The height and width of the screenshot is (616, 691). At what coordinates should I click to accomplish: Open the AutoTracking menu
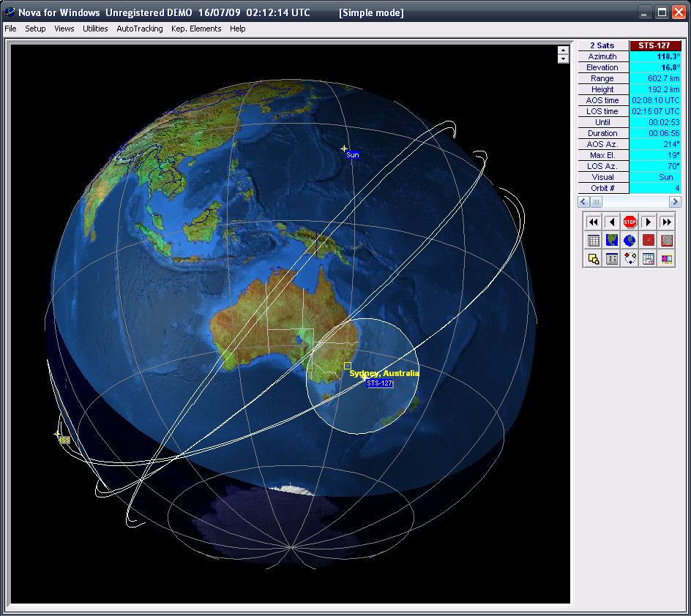[x=140, y=29]
